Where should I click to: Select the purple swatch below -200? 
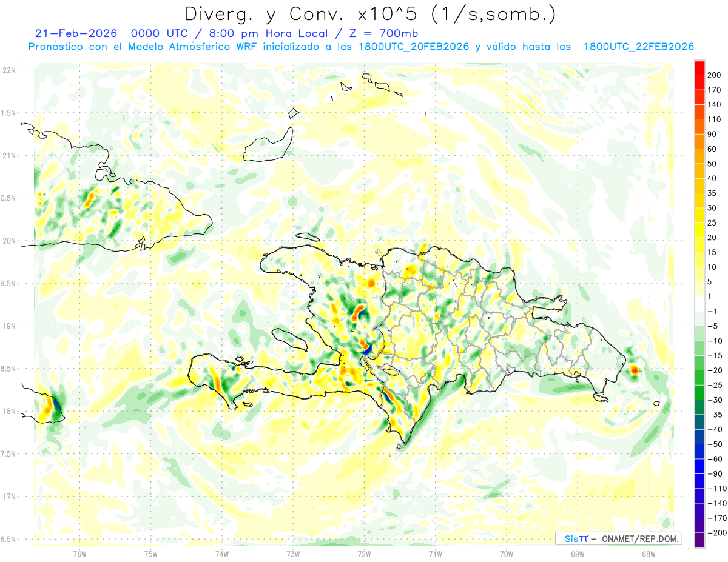[699, 541]
